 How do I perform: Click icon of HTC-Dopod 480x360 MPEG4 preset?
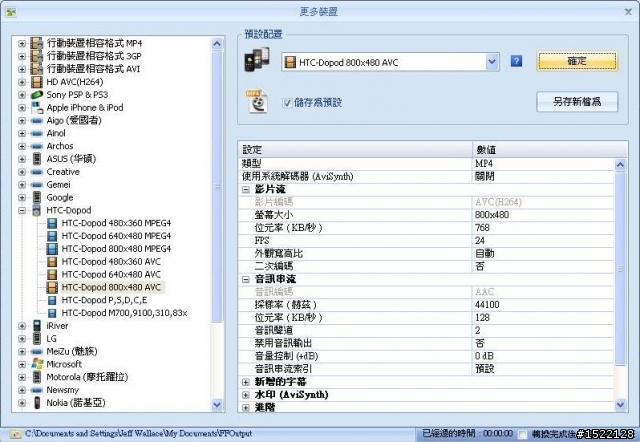click(52, 223)
